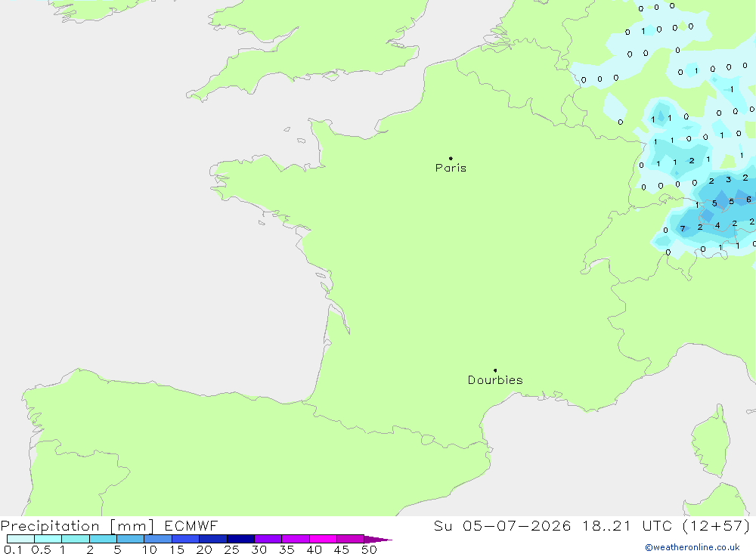Click the legend value label '0.5'

(x=41, y=549)
